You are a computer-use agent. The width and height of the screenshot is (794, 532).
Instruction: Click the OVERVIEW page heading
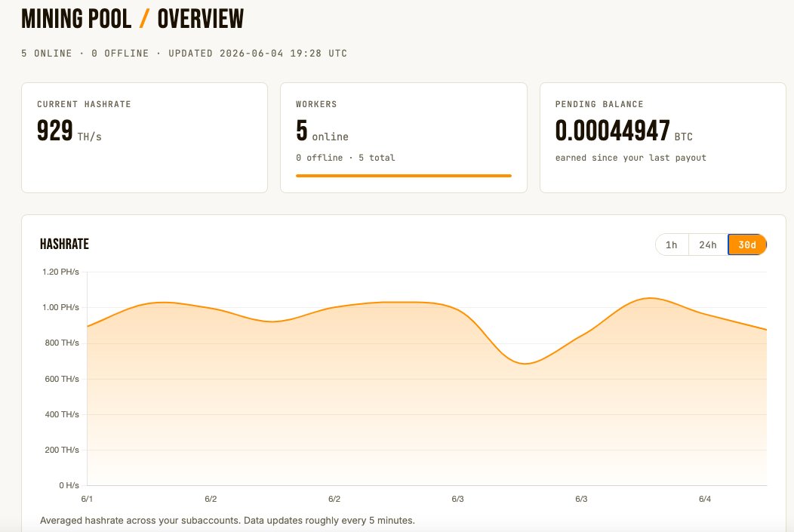pos(201,19)
